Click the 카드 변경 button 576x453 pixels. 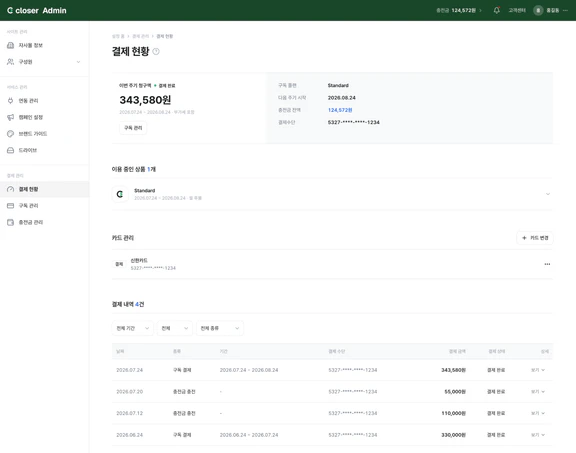535,238
